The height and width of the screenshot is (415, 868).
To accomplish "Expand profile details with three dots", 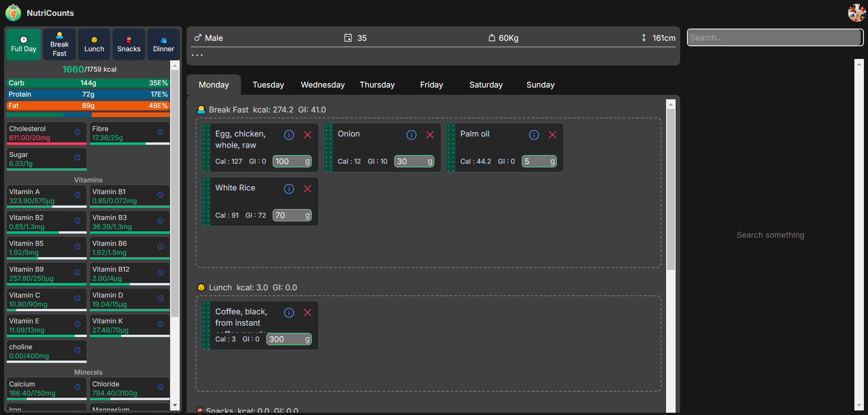I will point(197,55).
